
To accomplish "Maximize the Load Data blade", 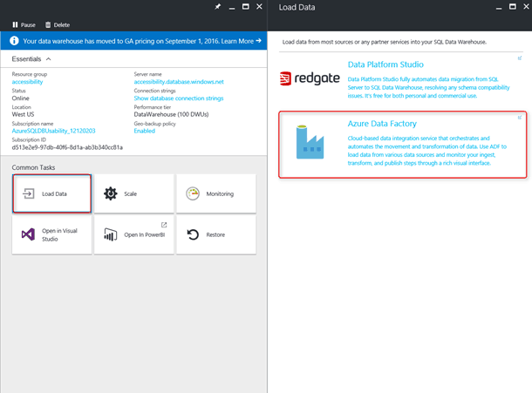I will coord(513,7).
